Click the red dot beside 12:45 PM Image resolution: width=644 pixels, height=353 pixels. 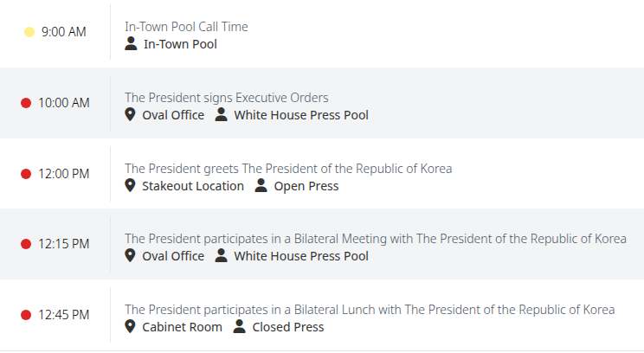coord(26,315)
